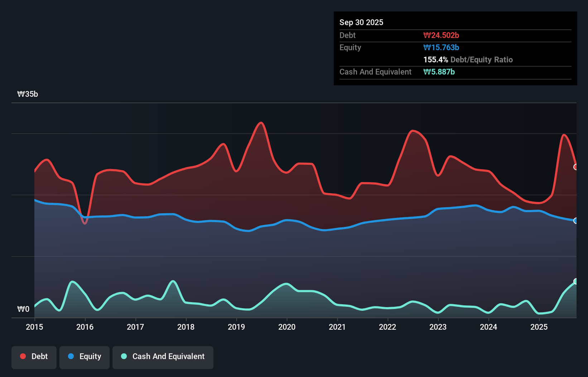This screenshot has height=377, width=588.
Task: Click the blue Equity legend dot
Action: click(x=71, y=356)
